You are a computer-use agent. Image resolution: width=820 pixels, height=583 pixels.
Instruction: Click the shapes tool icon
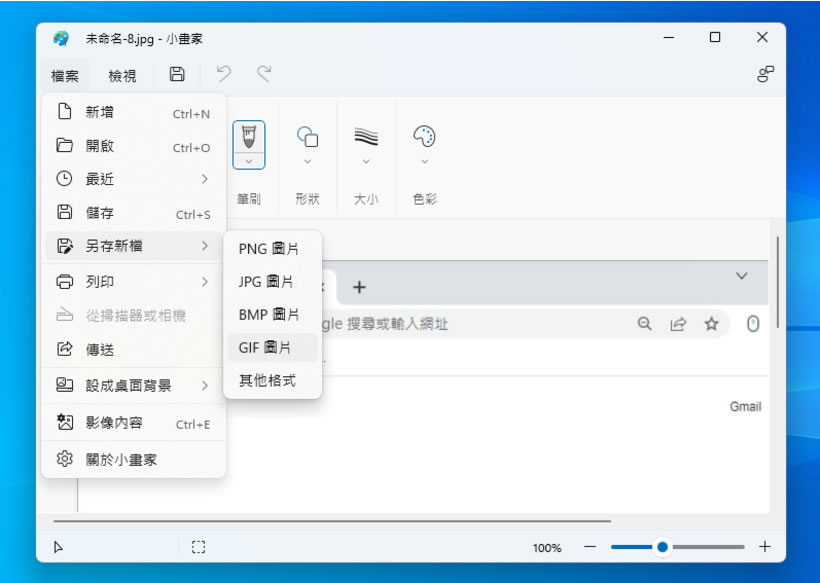308,137
